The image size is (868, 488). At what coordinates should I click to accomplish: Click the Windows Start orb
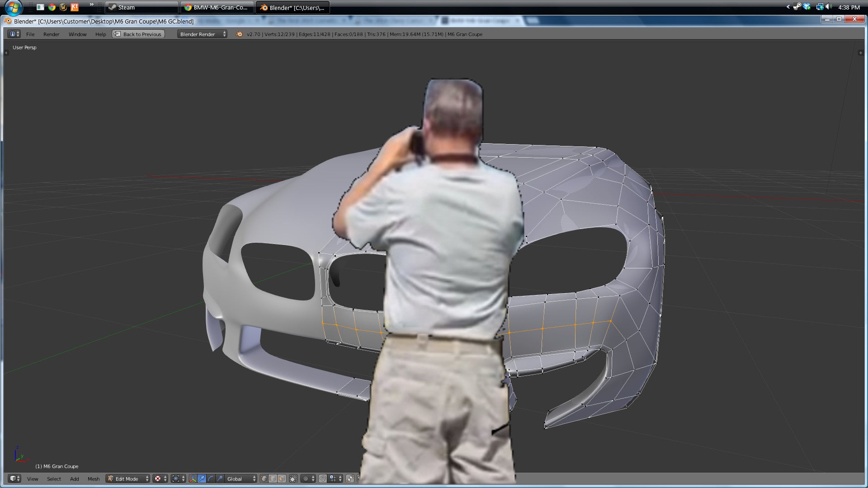point(14,7)
